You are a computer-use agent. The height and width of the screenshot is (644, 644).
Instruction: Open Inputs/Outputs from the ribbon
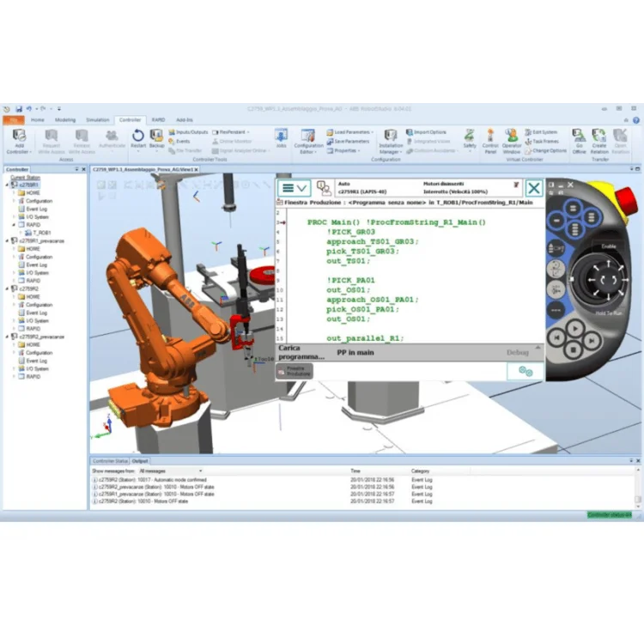coord(188,132)
